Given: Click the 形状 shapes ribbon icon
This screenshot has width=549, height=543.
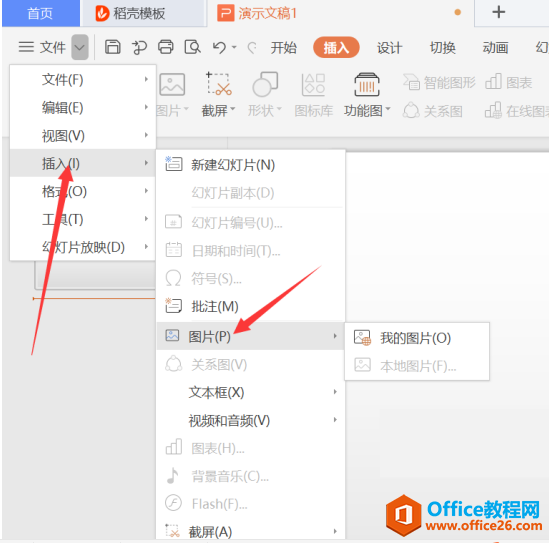Looking at the screenshot, I should pyautogui.click(x=265, y=84).
